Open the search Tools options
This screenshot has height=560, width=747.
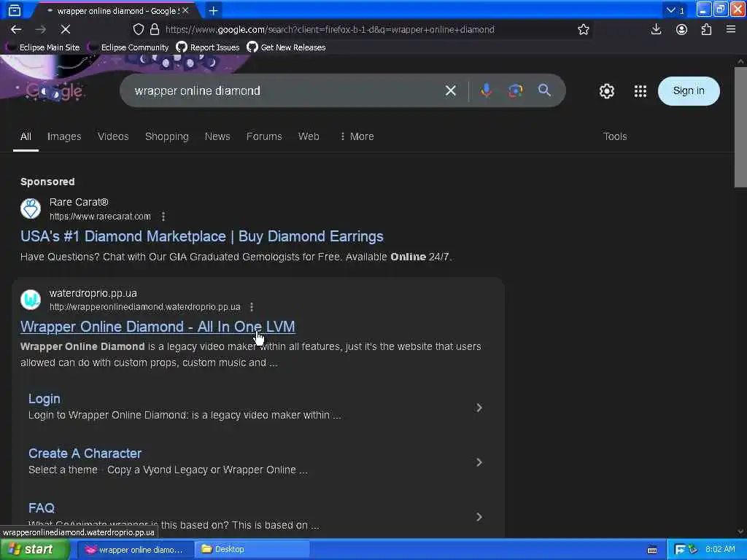615,136
